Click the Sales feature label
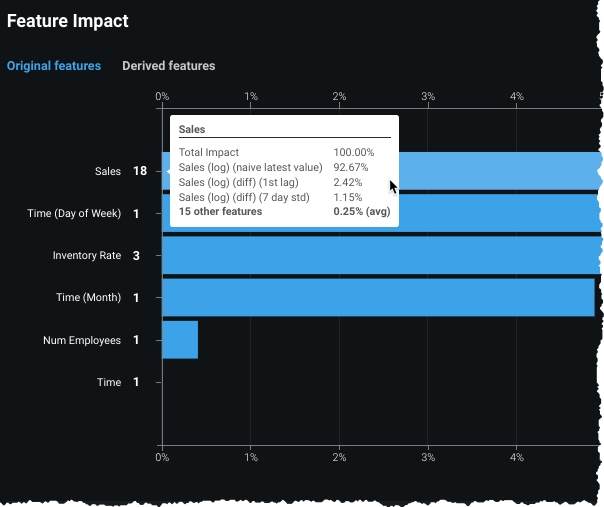The width and height of the screenshot is (604, 507). [108, 171]
